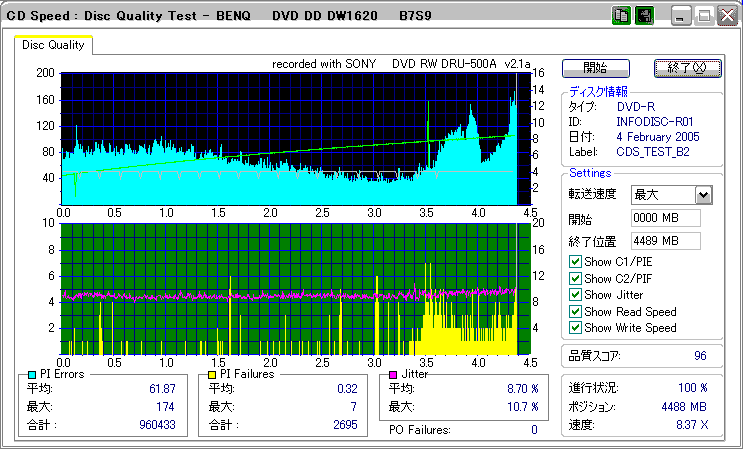This screenshot has width=743, height=449.
Task: Toggle the Show C1/PIE checkbox
Action: pyautogui.click(x=575, y=262)
